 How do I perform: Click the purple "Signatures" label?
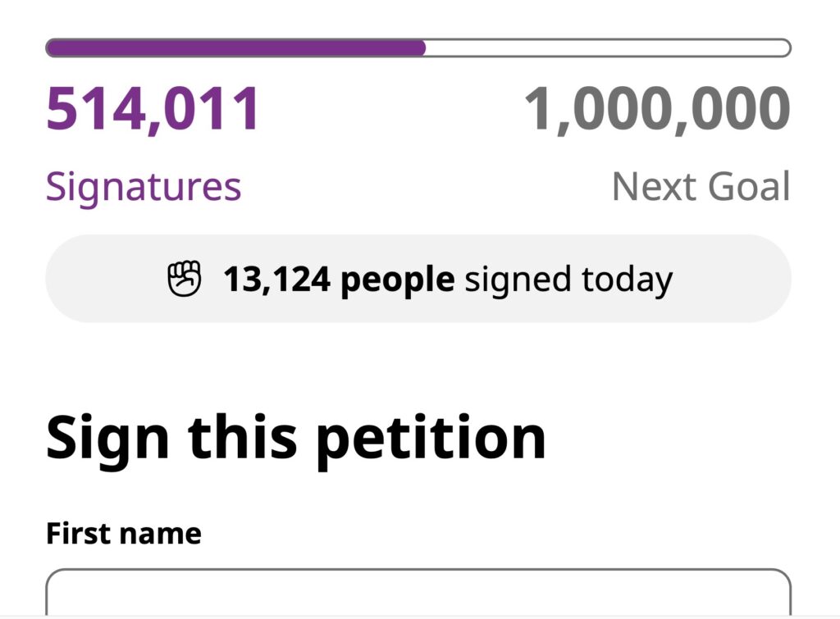click(144, 187)
